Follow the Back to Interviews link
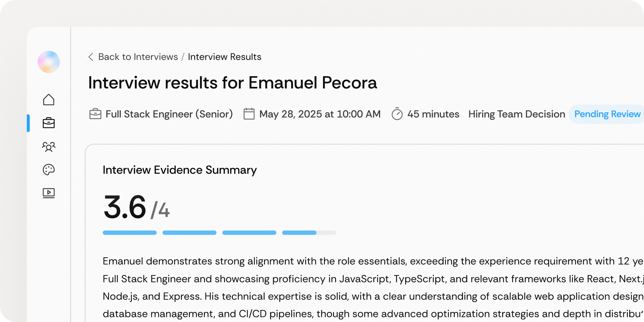The height and width of the screenshot is (322, 644). [138, 57]
